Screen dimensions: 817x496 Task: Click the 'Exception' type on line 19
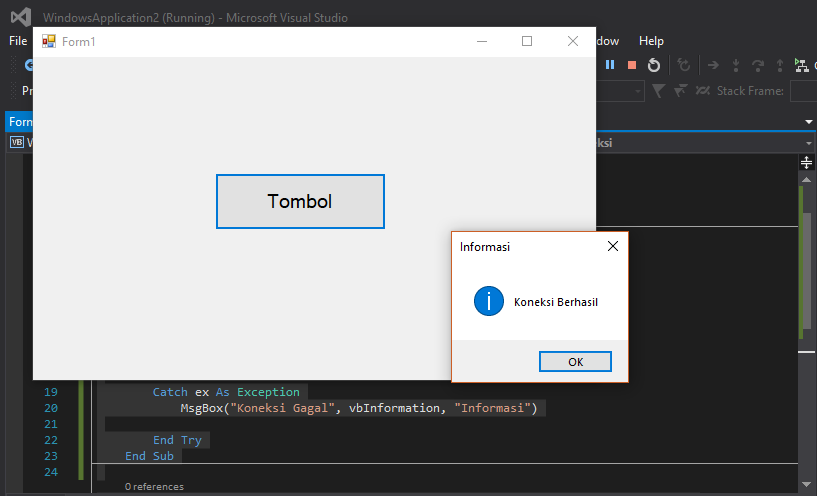point(268,392)
